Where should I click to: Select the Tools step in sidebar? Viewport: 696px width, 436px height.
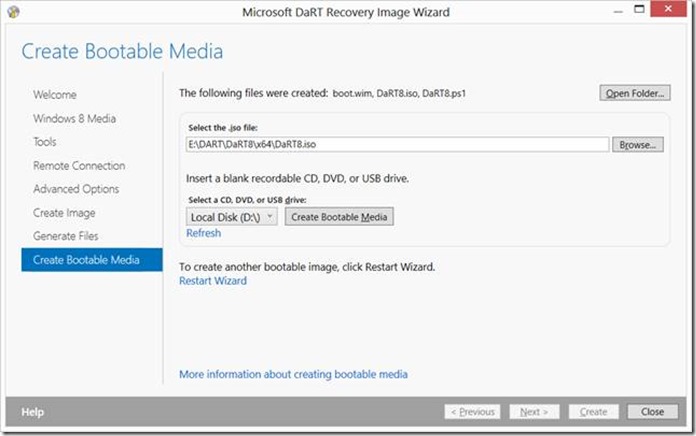coord(44,142)
